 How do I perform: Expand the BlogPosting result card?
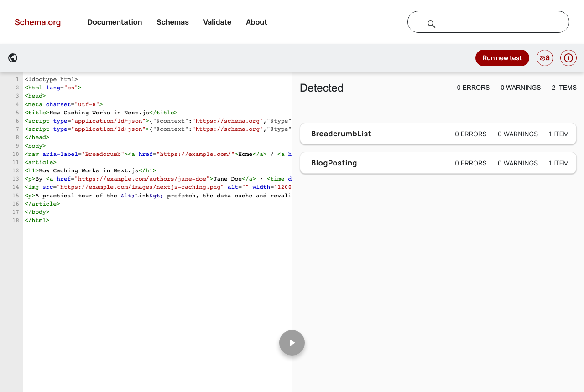(x=438, y=163)
